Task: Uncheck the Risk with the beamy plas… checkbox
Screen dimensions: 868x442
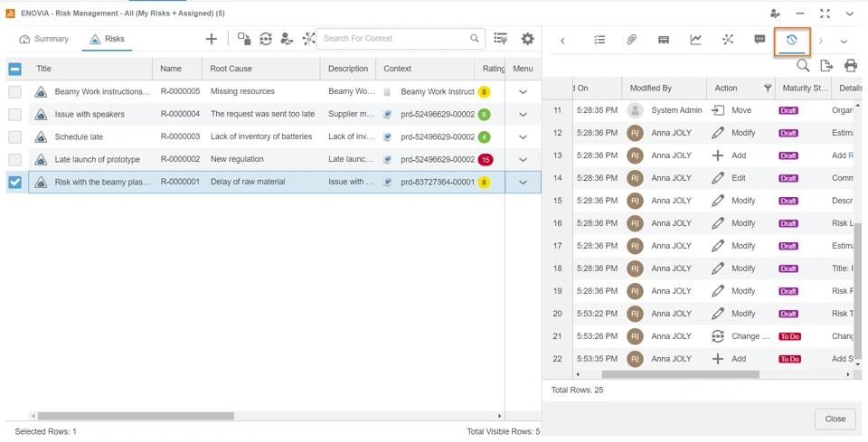Action: click(15, 182)
